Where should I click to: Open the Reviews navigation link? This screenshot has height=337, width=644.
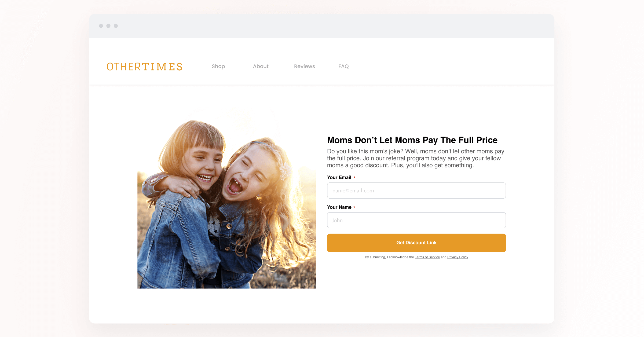click(305, 66)
